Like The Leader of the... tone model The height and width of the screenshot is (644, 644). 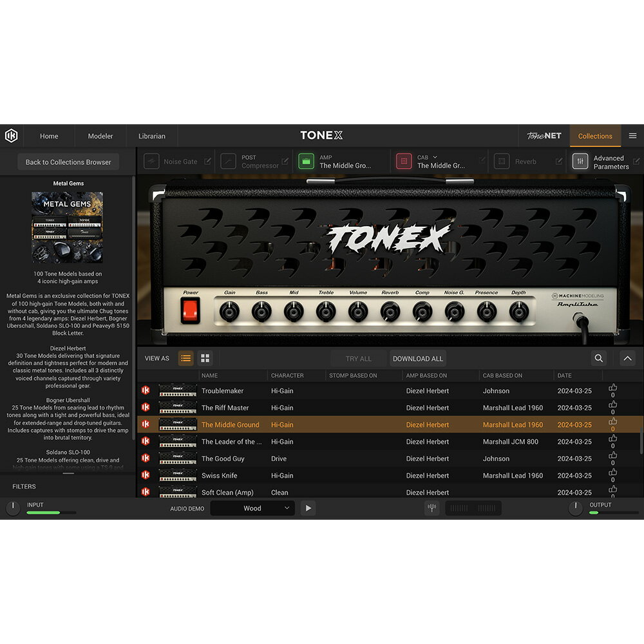(x=613, y=438)
